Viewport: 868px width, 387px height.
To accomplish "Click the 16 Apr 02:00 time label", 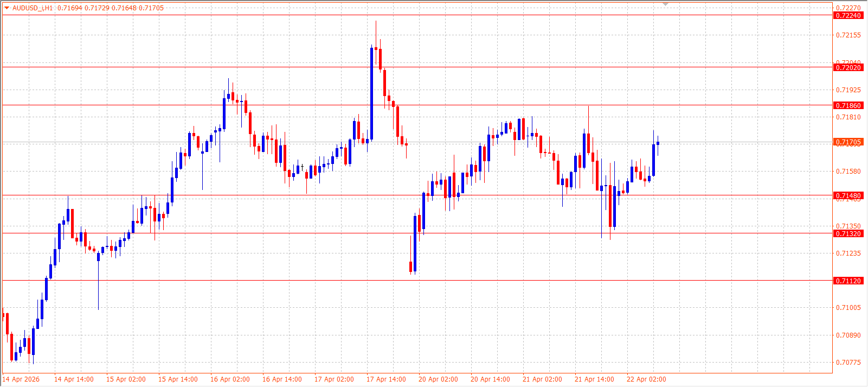I will [x=230, y=379].
